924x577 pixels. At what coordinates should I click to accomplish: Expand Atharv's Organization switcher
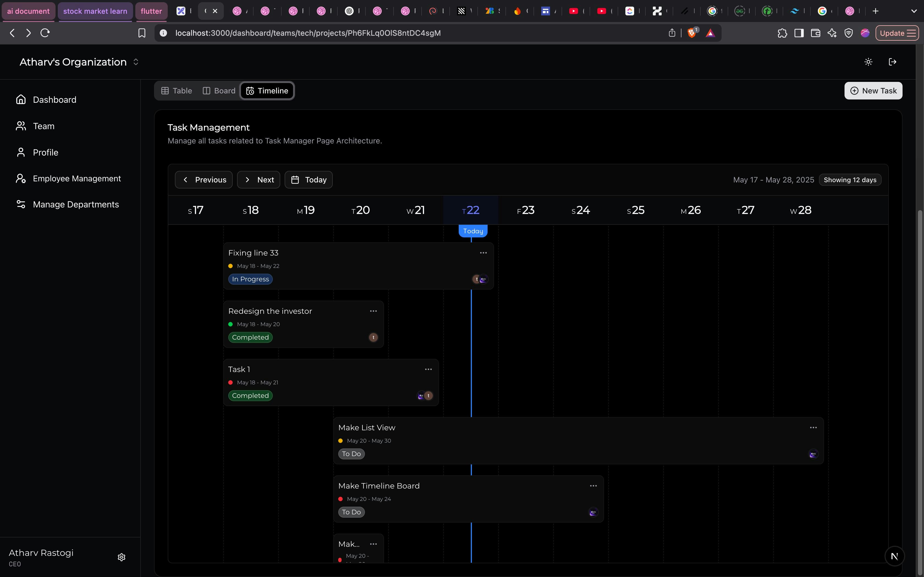[136, 62]
